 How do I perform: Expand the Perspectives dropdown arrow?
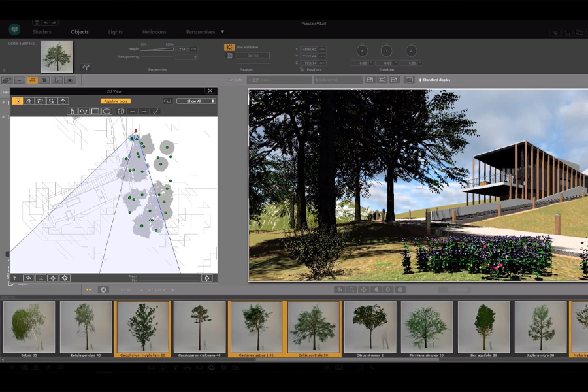pos(222,31)
